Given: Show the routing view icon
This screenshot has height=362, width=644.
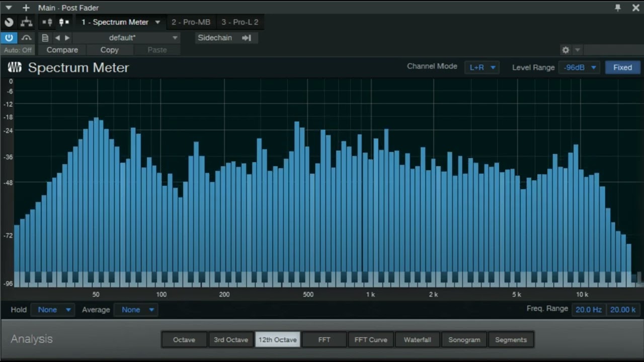Looking at the screenshot, I should (x=26, y=22).
